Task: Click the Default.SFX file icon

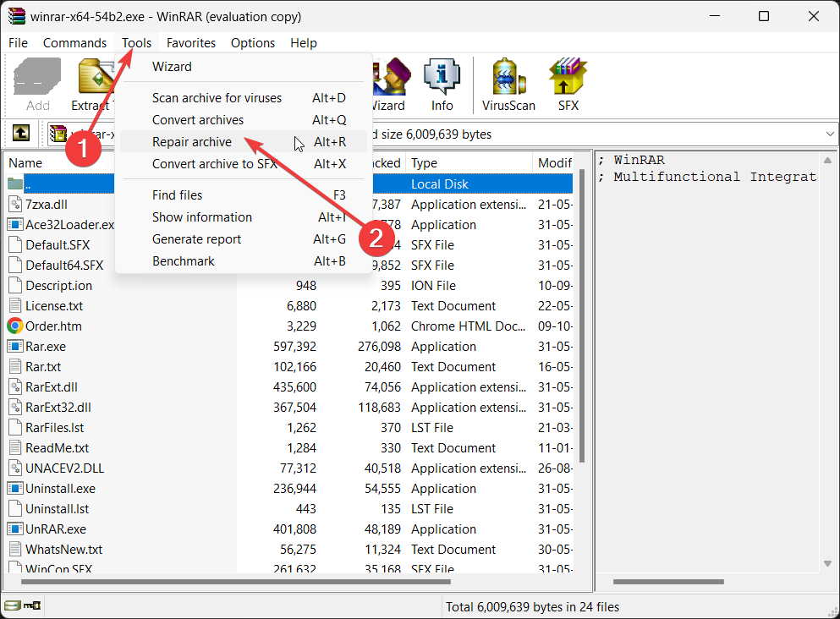Action: point(15,244)
